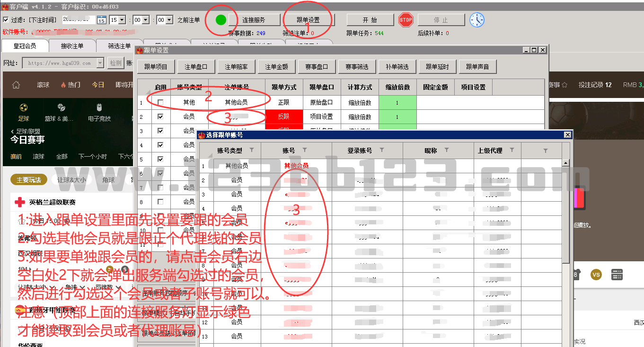644x347 pixels.
Task: Open the website URL dropdown
Action: (x=100, y=63)
